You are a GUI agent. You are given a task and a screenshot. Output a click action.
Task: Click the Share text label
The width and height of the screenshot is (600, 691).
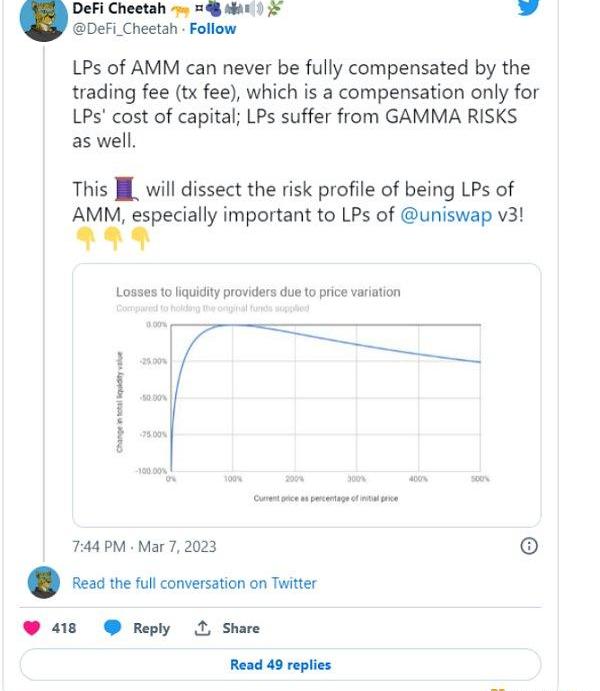tap(241, 628)
